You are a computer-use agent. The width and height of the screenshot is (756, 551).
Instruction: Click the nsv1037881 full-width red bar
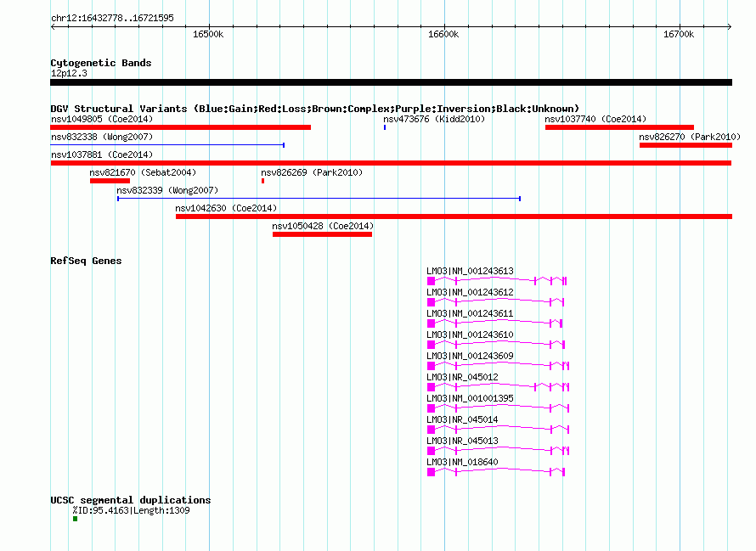click(391, 163)
